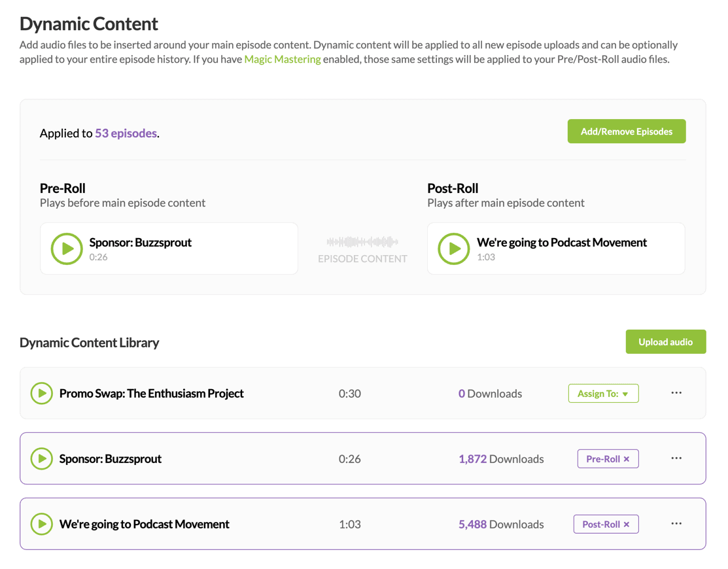
Task: Play the Sponsor: Buzzsprout pre-roll preview
Action: point(67,249)
